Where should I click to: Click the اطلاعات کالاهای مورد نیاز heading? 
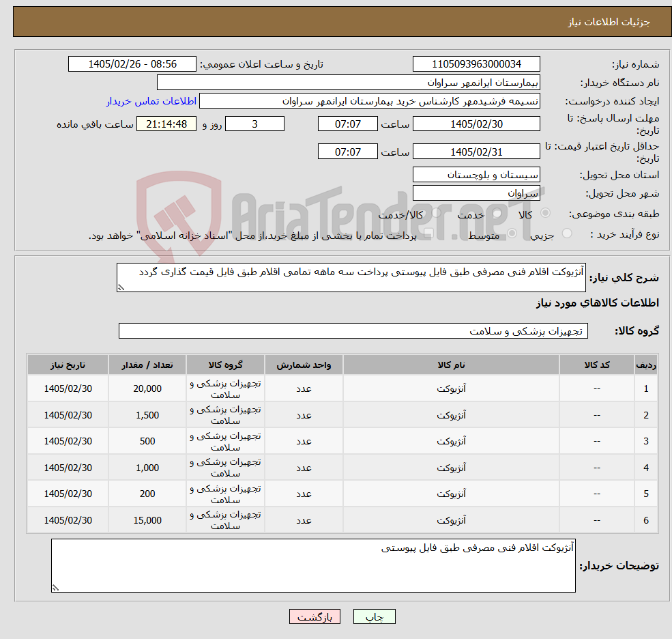point(598,303)
